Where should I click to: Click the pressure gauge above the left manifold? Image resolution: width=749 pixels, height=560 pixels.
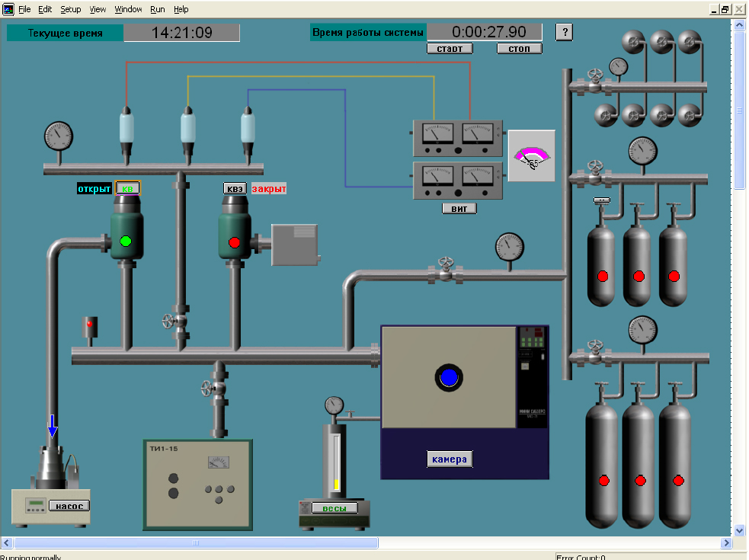pyautogui.click(x=57, y=137)
